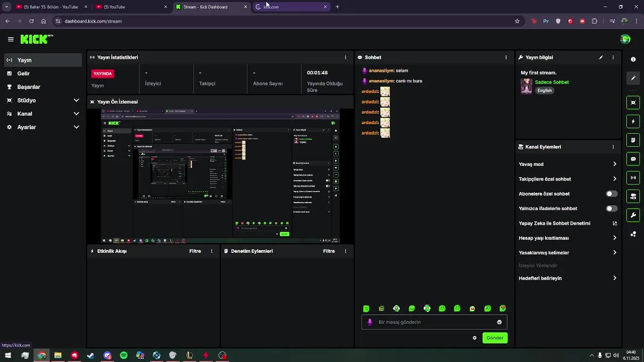644x362 pixels.
Task: Open chat settings gear next to Gönder
Action: pos(474,338)
